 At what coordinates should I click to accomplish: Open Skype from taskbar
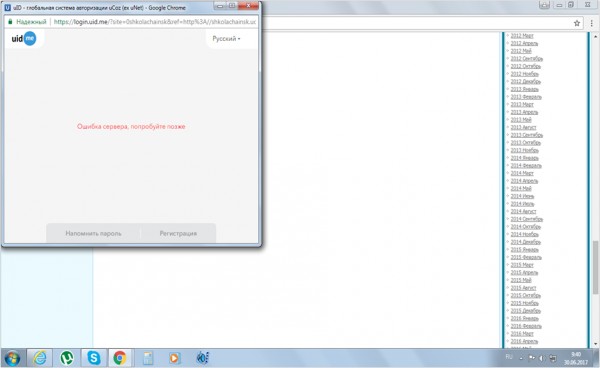(94, 358)
